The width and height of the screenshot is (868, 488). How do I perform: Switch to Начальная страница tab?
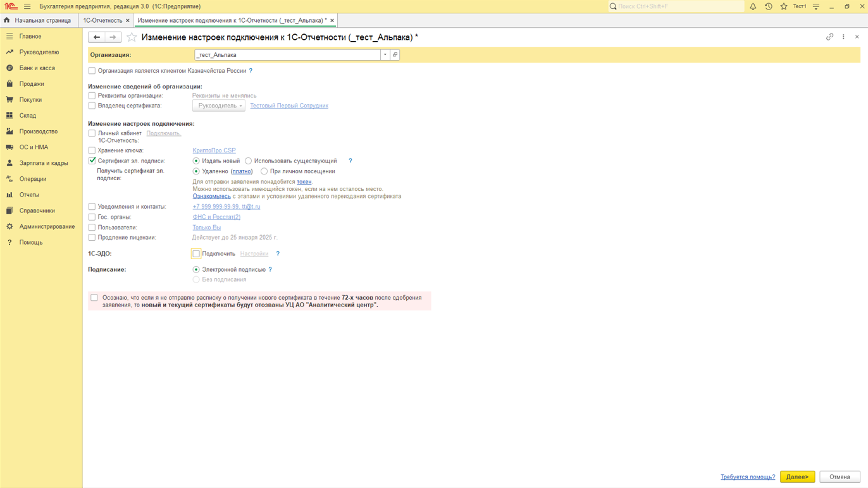click(x=38, y=20)
